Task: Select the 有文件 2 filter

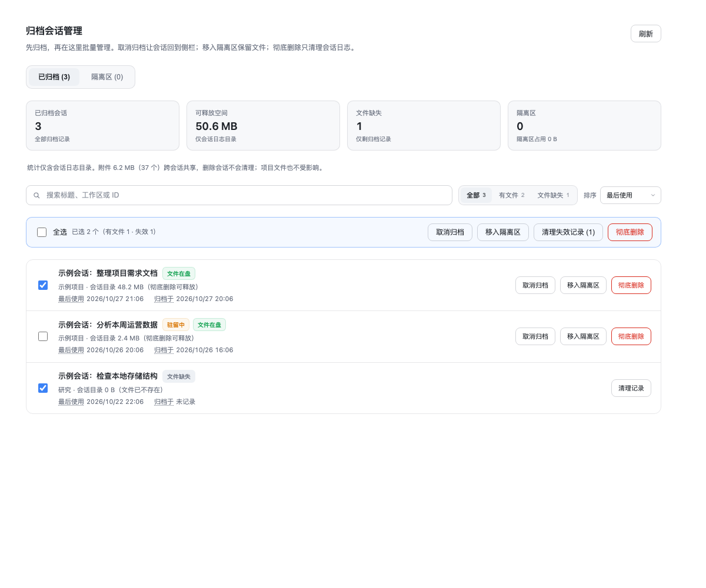Action: (511, 195)
